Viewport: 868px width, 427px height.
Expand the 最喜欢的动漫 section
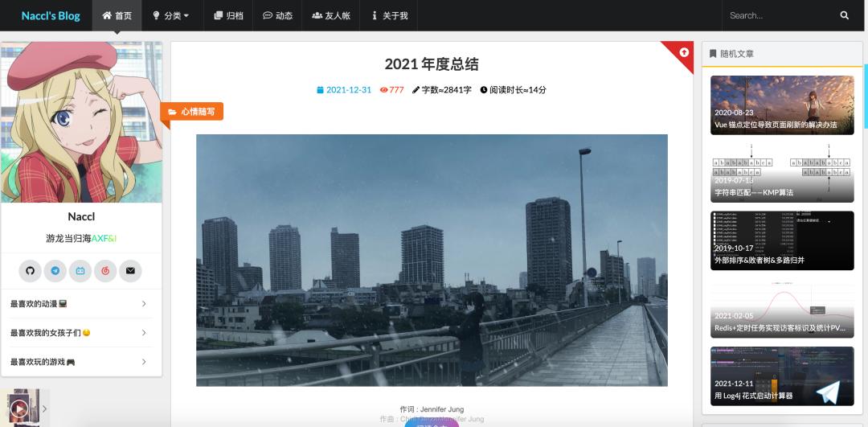pos(81,303)
